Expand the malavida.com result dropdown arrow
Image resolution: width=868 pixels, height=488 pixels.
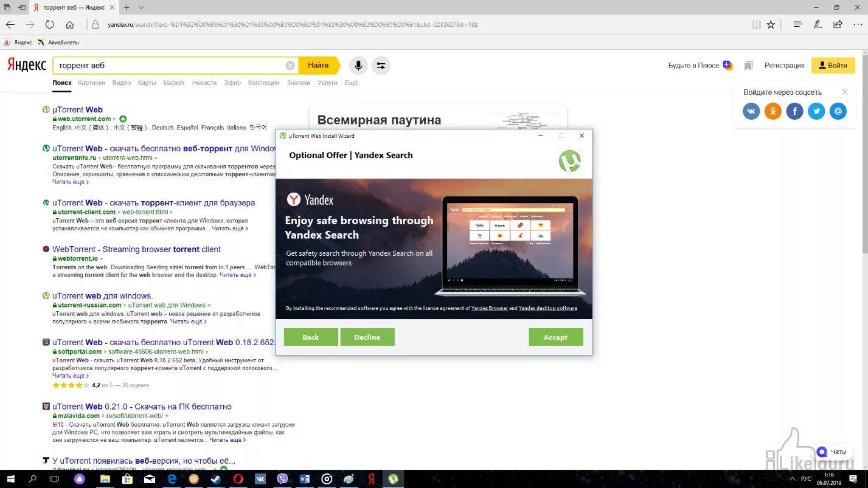[x=166, y=416]
